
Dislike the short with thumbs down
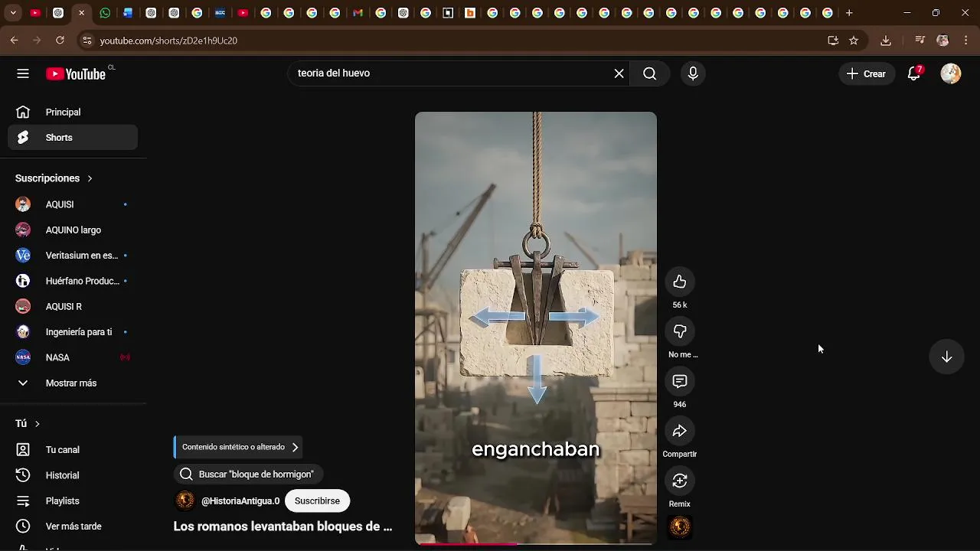(x=680, y=331)
